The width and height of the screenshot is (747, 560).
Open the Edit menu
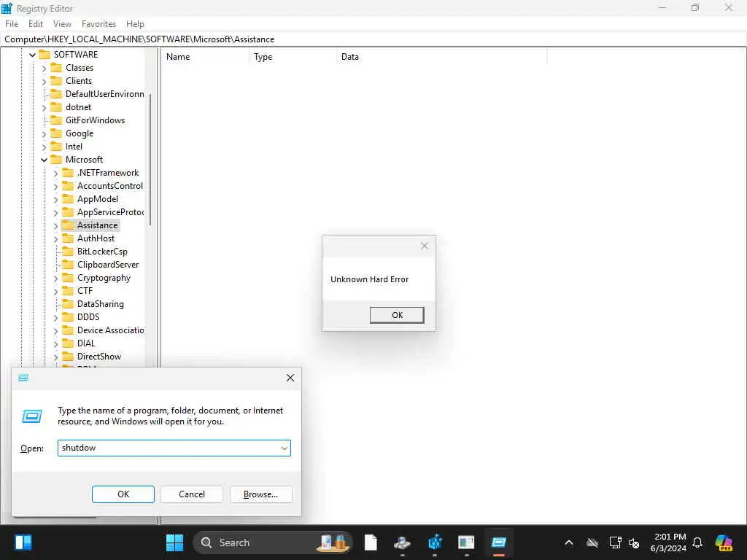[x=36, y=24]
